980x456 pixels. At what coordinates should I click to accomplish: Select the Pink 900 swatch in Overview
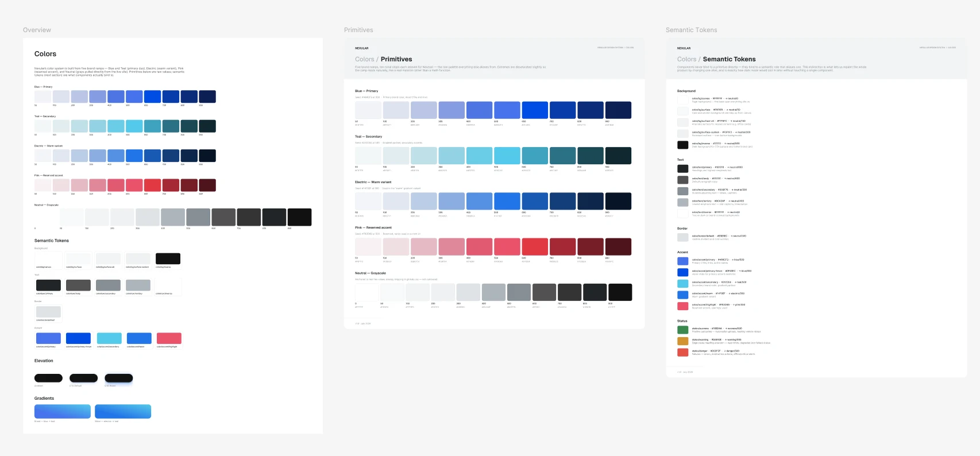pyautogui.click(x=207, y=185)
